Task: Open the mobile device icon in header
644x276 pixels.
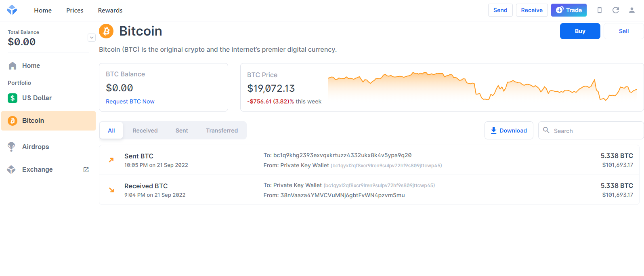Action: (x=600, y=10)
